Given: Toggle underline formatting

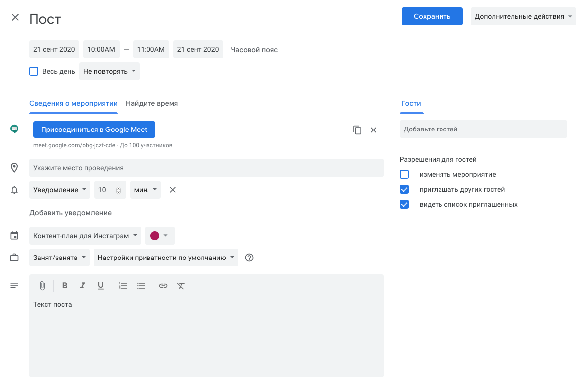Looking at the screenshot, I should point(101,286).
